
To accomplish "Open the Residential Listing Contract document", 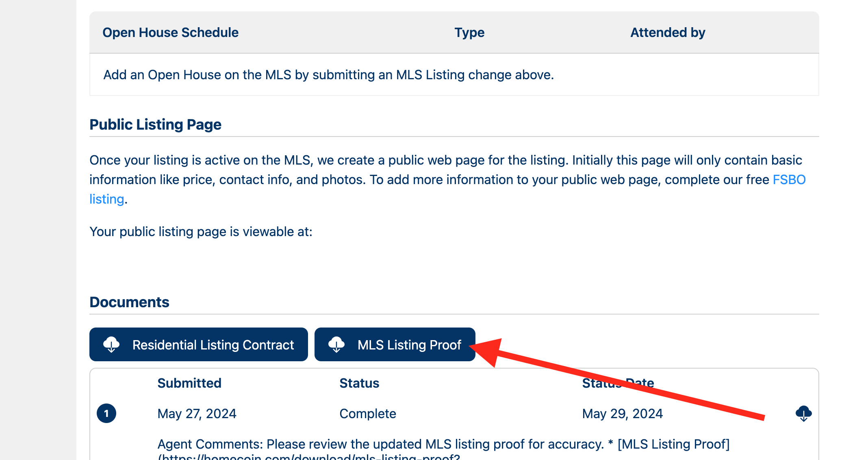I will pyautogui.click(x=199, y=345).
